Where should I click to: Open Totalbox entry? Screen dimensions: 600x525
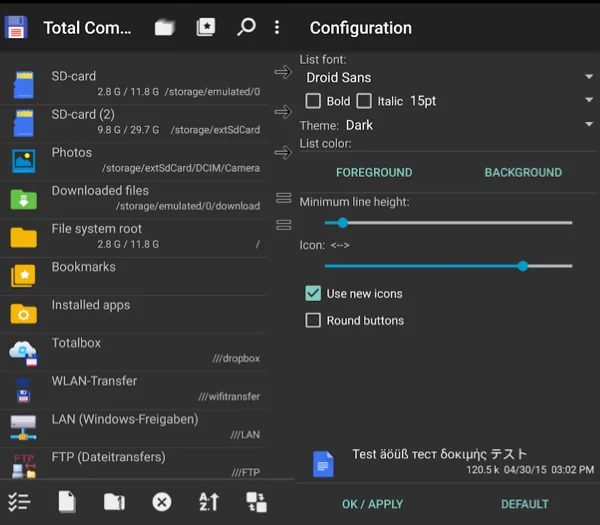point(134,352)
